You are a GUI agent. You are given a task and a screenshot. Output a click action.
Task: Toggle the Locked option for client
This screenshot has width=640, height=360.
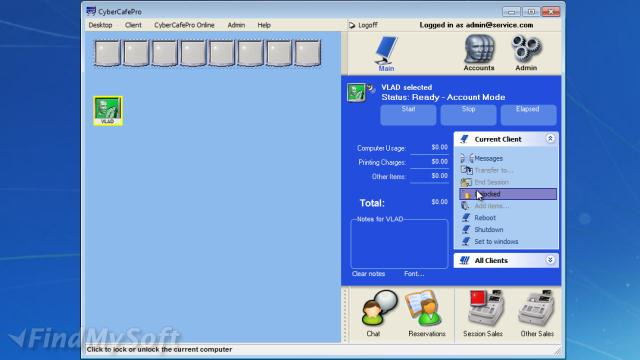coord(508,194)
